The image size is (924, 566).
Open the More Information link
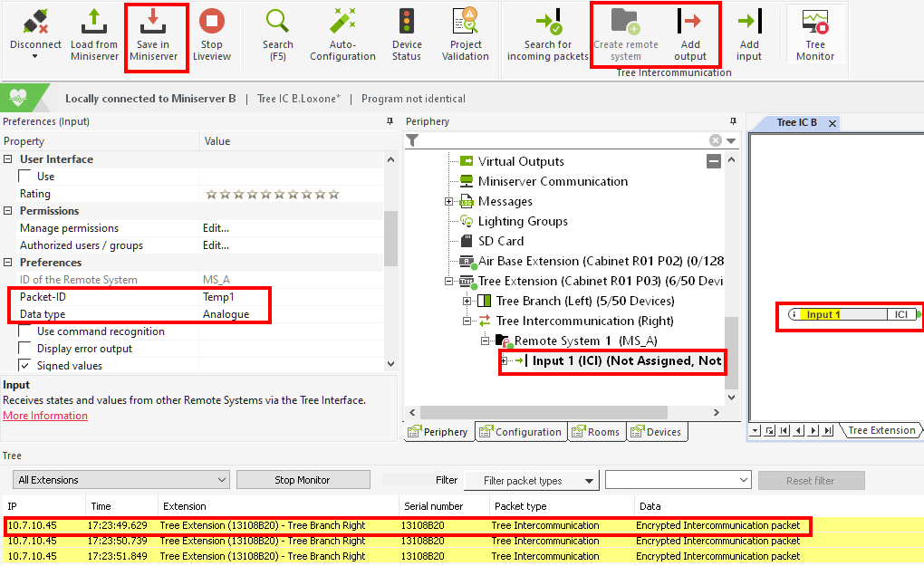click(45, 416)
